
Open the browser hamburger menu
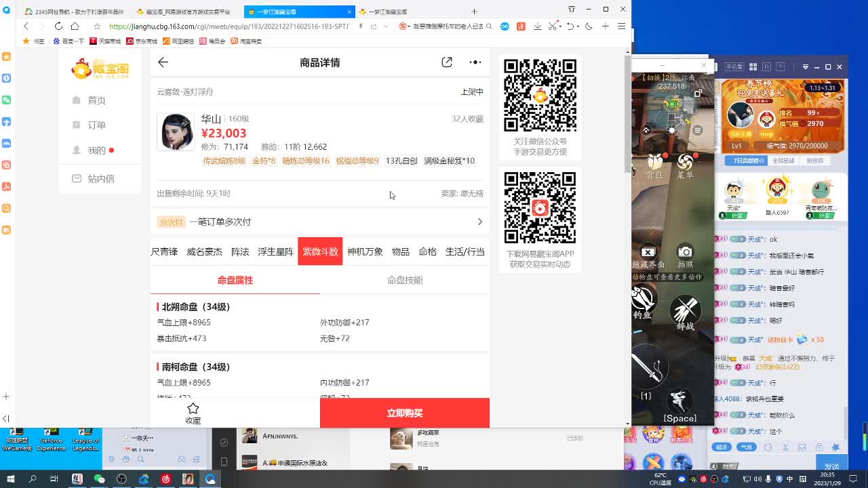(x=621, y=26)
